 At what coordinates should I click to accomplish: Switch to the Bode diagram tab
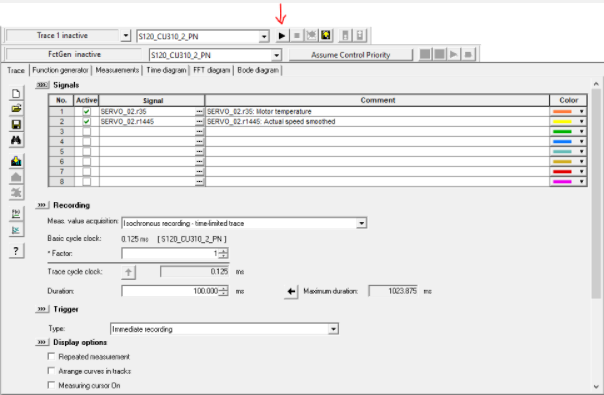point(258,70)
